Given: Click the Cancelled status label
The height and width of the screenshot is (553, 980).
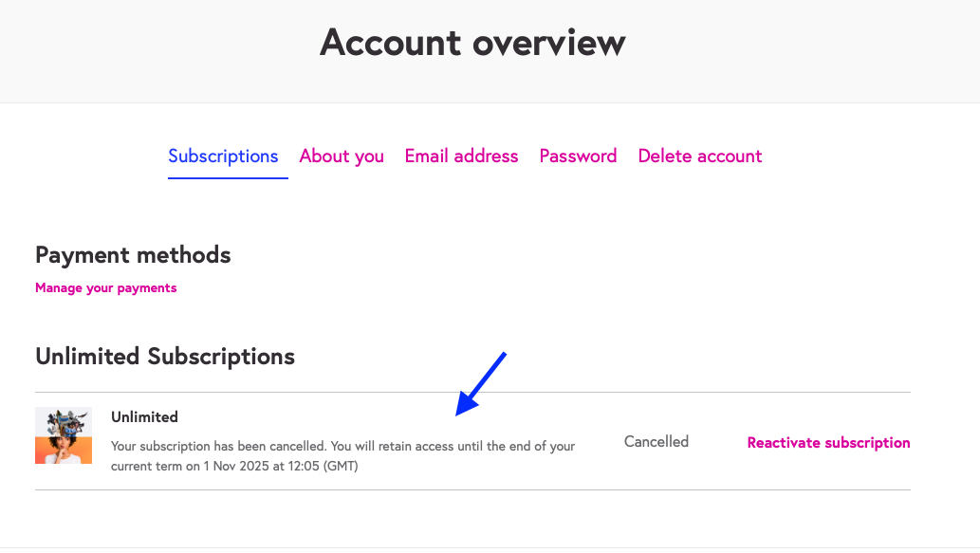Looking at the screenshot, I should click(656, 442).
